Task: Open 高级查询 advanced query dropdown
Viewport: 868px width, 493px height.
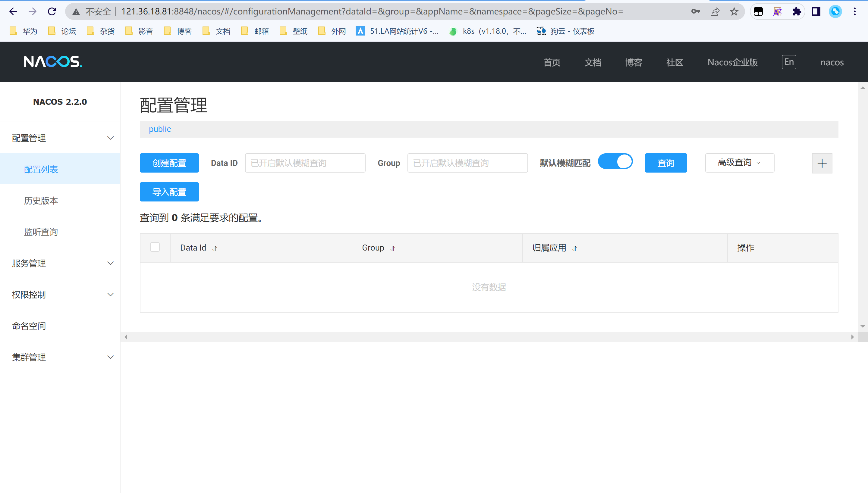Action: tap(739, 163)
